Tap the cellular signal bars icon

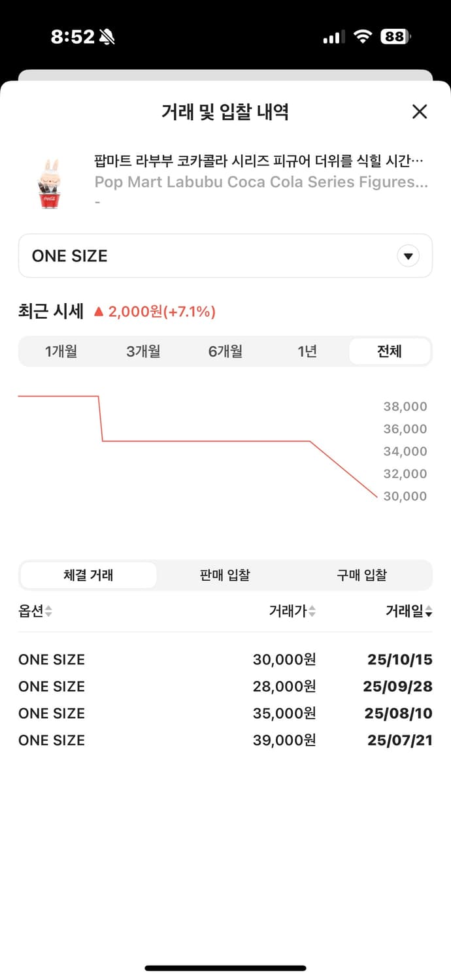[333, 37]
